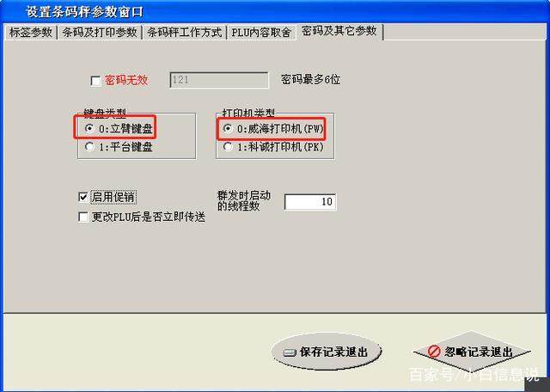Screen dimensions: 550x392
Task: Uncheck the 启用促销 checkbox
Action: [83, 197]
